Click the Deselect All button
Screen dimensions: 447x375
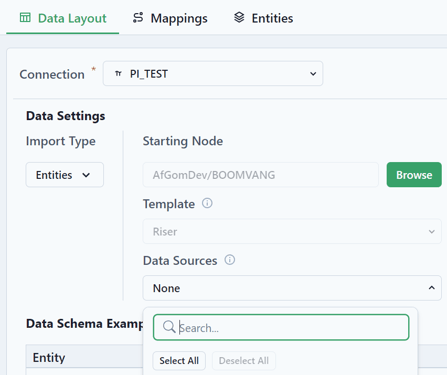coord(244,361)
